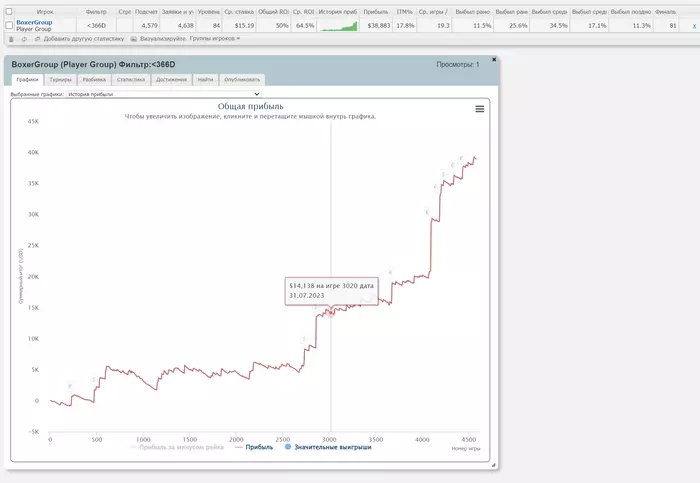700x483 pixels.
Task: Click the Визуализируйте link
Action: pos(162,39)
